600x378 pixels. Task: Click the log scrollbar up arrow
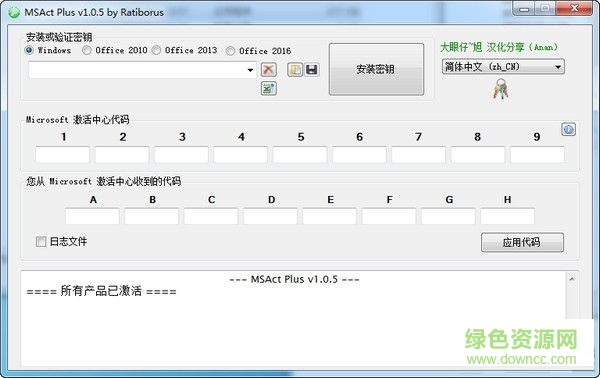[571, 279]
